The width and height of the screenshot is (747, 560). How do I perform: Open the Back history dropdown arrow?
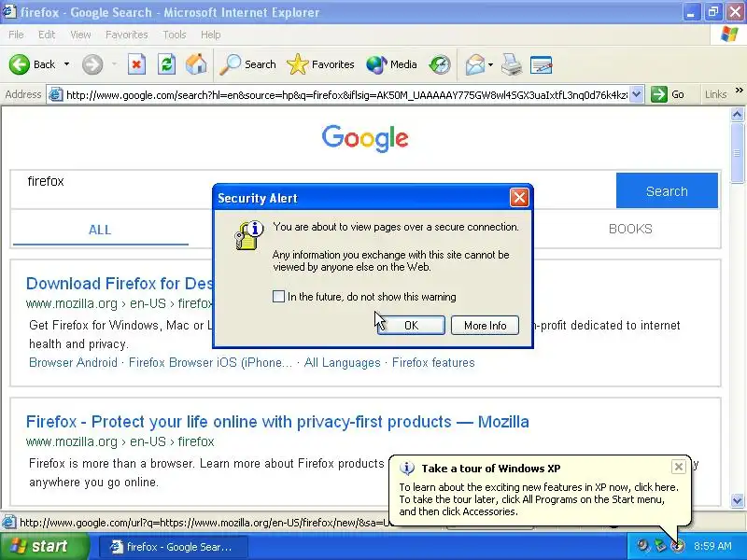(x=66, y=64)
